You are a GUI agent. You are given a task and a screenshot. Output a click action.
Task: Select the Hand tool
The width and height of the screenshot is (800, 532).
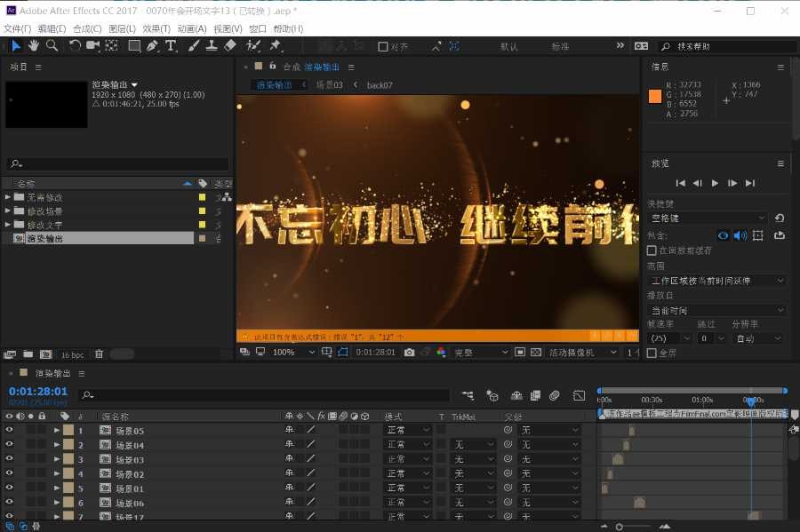[x=34, y=46]
